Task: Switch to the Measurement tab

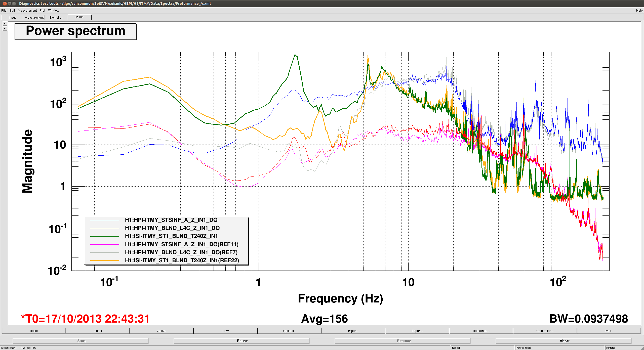Action: coord(34,17)
